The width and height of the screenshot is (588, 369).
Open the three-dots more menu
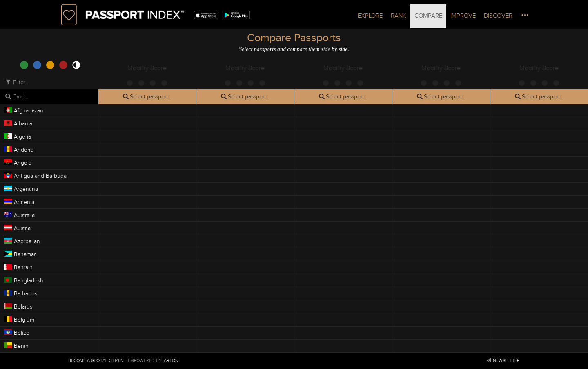(525, 15)
